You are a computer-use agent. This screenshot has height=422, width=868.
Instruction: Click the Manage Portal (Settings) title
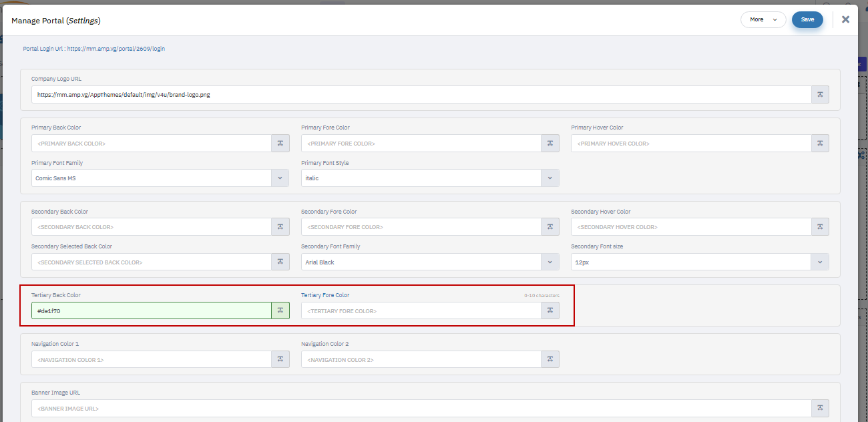[x=56, y=20]
